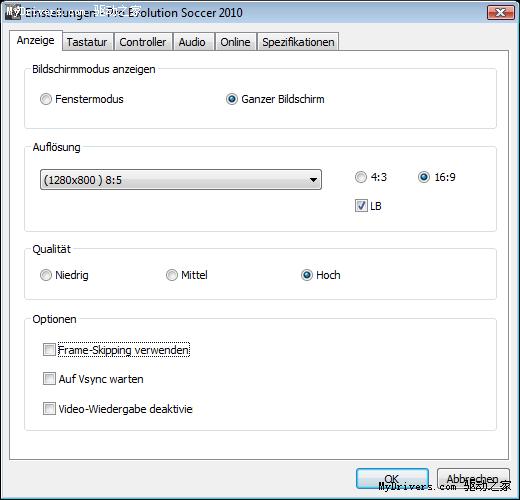Open the Online tab
Screen dimensions: 520x500
235,42
